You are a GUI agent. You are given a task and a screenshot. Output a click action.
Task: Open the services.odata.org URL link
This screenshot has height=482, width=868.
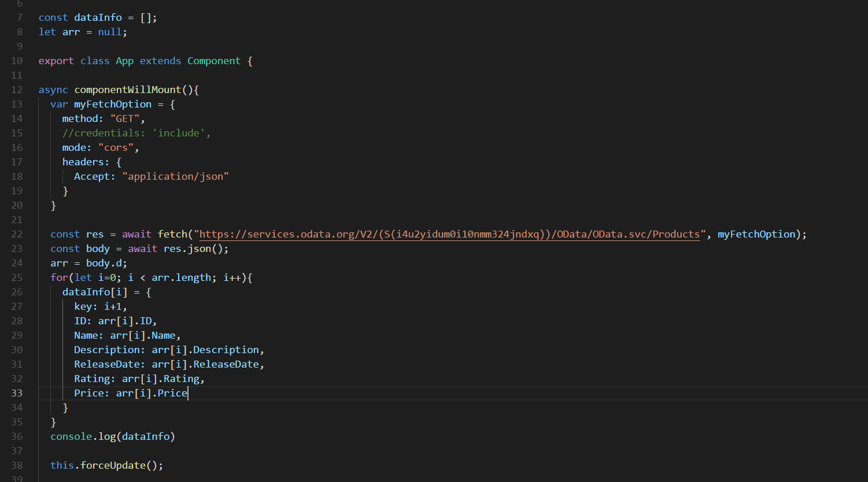(x=449, y=234)
